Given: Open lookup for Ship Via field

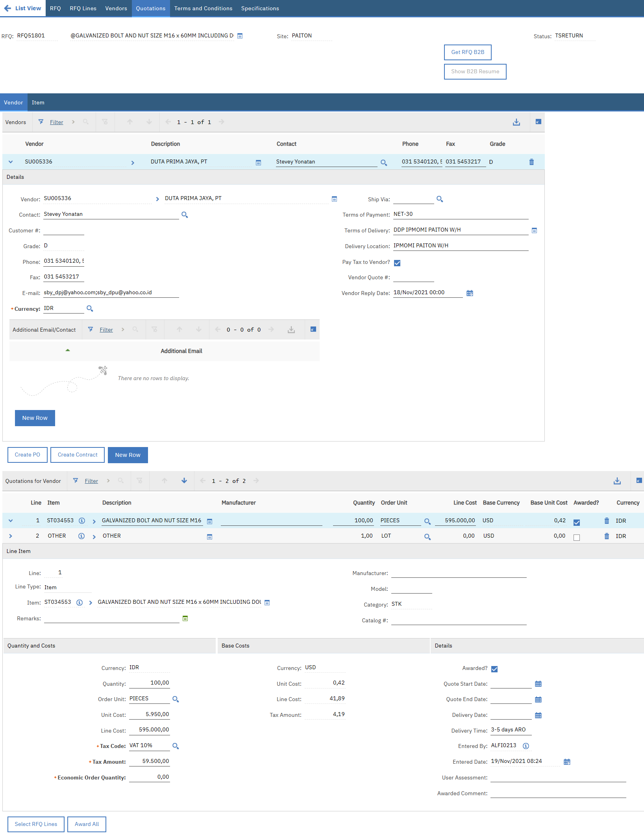Looking at the screenshot, I should [440, 199].
